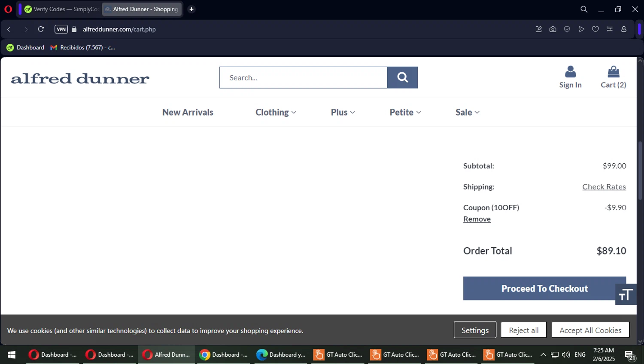Click the browser tab search icon
This screenshot has width=644, height=364.
pyautogui.click(x=584, y=9)
